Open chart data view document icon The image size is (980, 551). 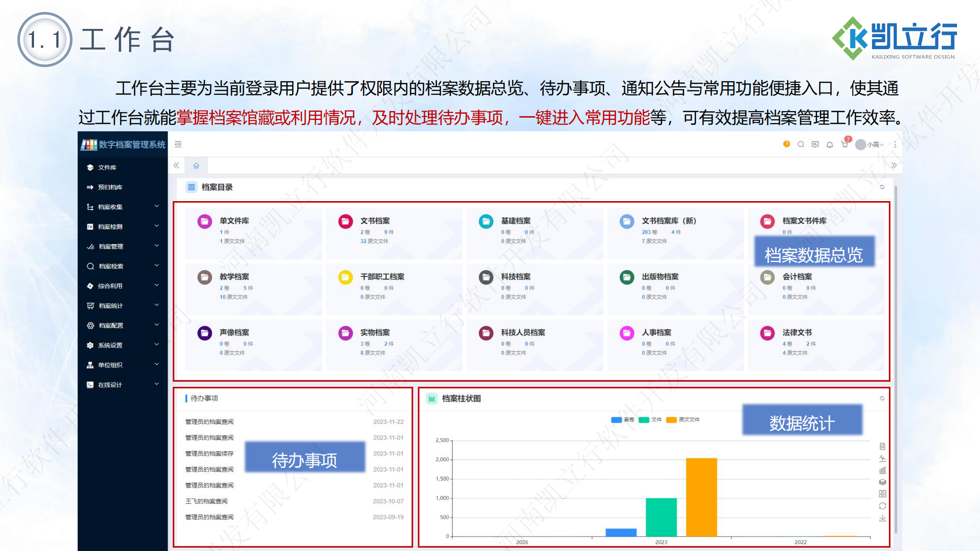coord(883,446)
